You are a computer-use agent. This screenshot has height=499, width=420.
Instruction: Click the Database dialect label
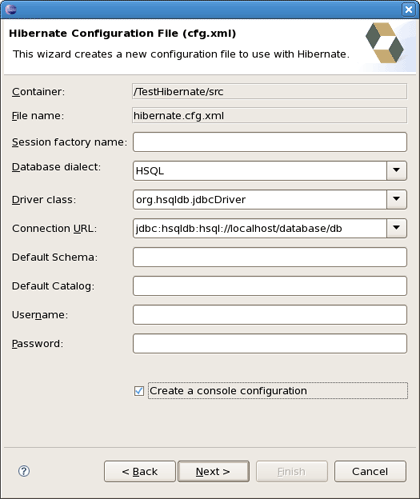[56, 167]
